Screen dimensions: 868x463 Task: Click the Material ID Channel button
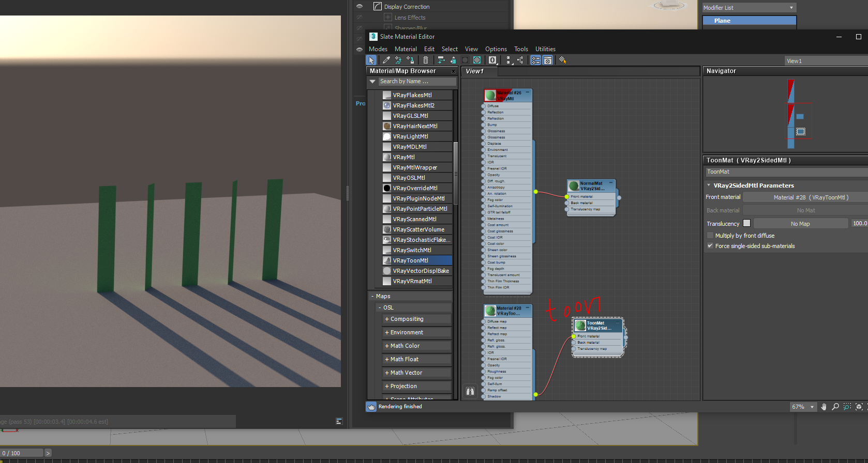click(492, 60)
